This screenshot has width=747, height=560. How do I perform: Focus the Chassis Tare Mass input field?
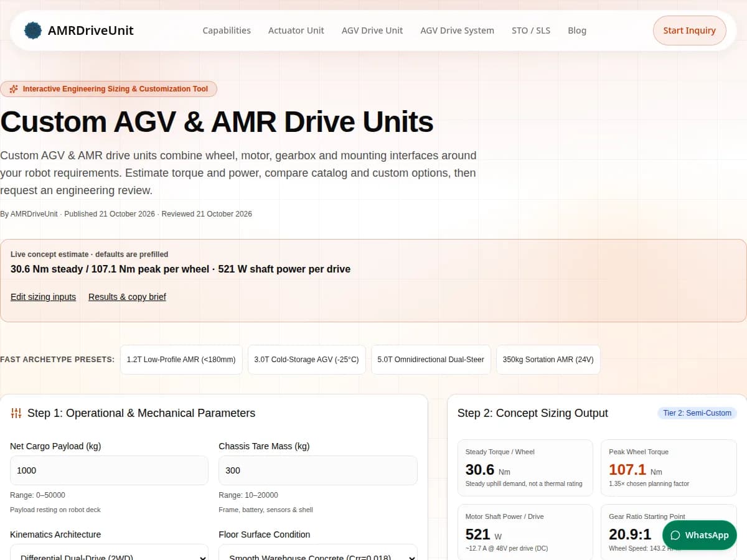[318, 470]
